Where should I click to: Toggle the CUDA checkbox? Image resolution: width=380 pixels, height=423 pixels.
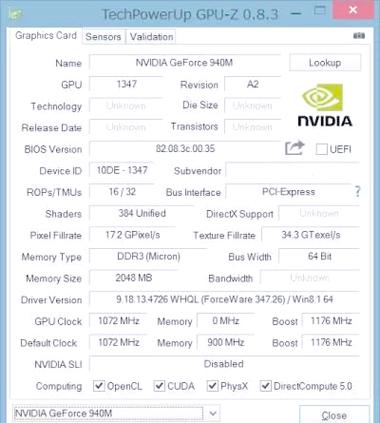click(159, 386)
